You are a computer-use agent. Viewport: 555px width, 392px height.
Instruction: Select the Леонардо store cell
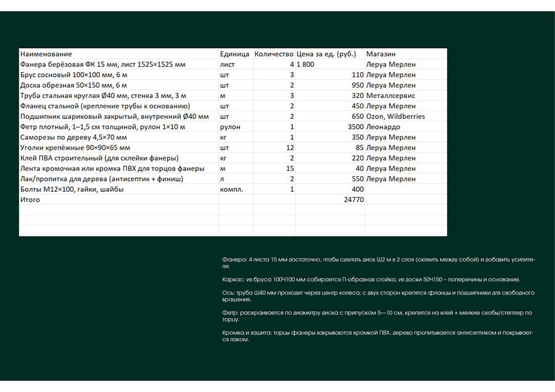(x=406, y=126)
